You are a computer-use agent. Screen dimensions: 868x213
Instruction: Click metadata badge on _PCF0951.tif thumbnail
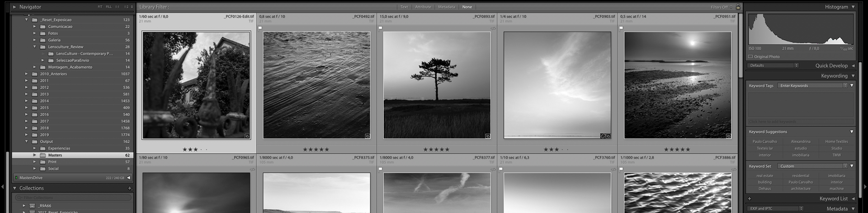(729, 136)
